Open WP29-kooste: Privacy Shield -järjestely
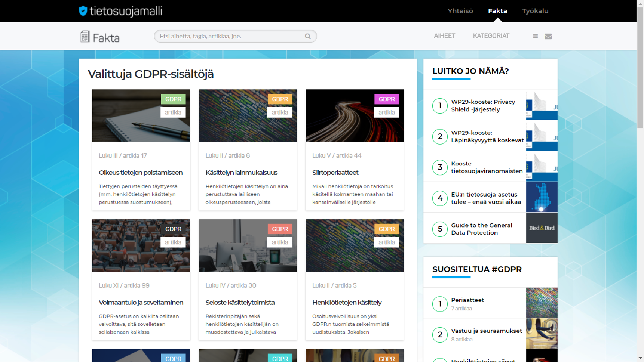This screenshot has height=362, width=644. (483, 106)
